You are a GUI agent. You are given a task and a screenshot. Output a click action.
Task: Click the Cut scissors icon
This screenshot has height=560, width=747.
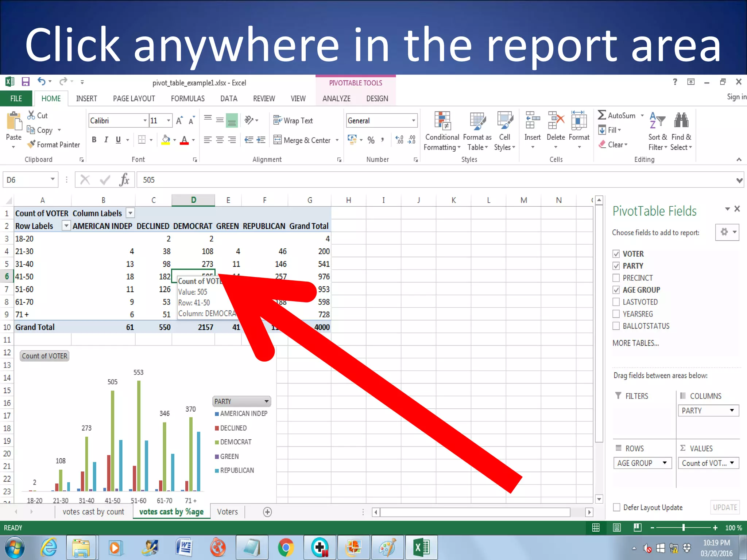[31, 115]
